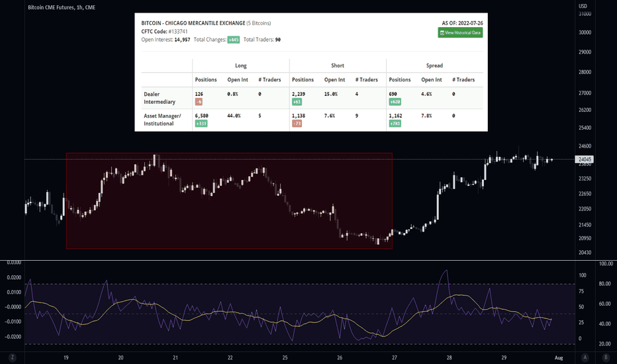Click the 0.8% open interest cell
This screenshot has height=364, width=617.
click(x=232, y=94)
